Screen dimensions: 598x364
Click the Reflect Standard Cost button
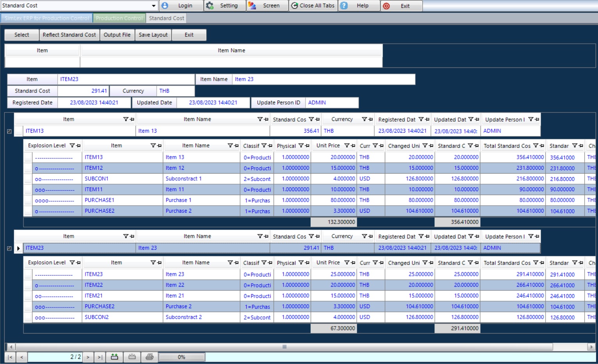click(x=69, y=35)
